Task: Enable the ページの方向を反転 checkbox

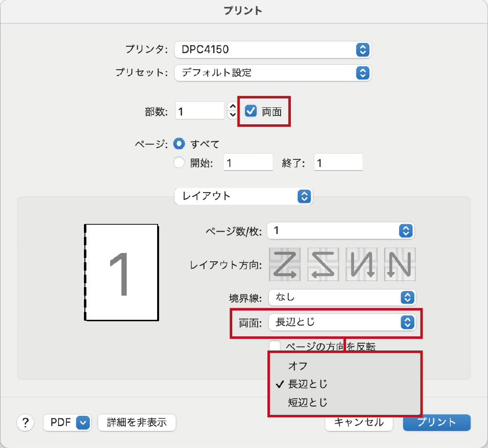Action: pyautogui.click(x=275, y=346)
